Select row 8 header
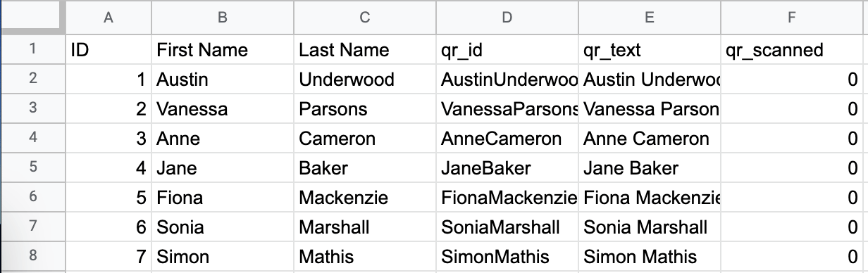The image size is (868, 273). [32, 257]
